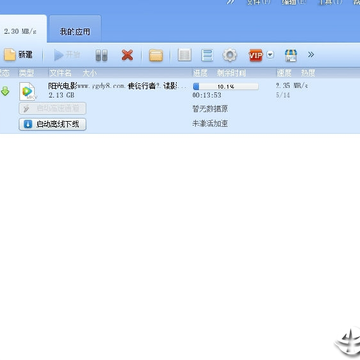360x360 pixels.
Task: Create a new download task with 新建
Action: (18, 55)
